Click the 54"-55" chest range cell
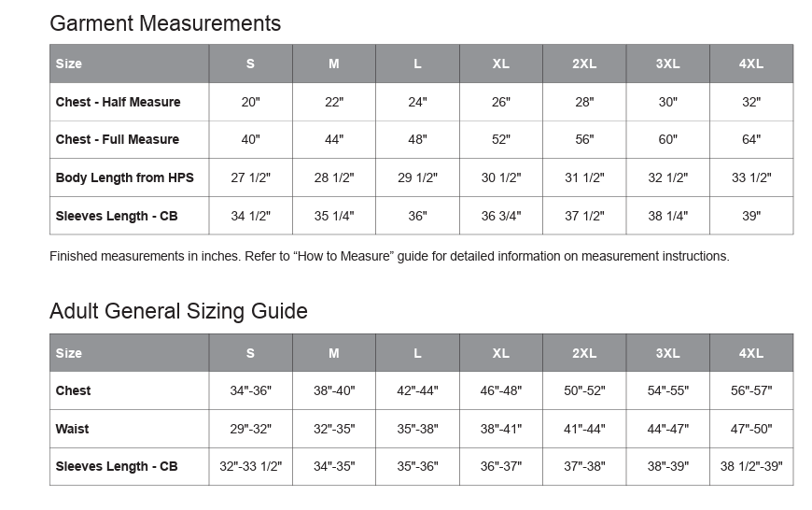 pyautogui.click(x=667, y=390)
